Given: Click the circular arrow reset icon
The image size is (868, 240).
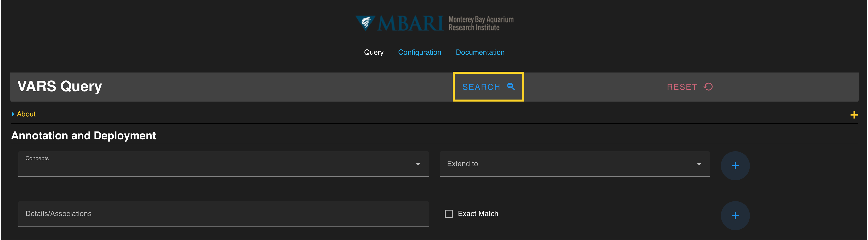Looking at the screenshot, I should click(708, 87).
